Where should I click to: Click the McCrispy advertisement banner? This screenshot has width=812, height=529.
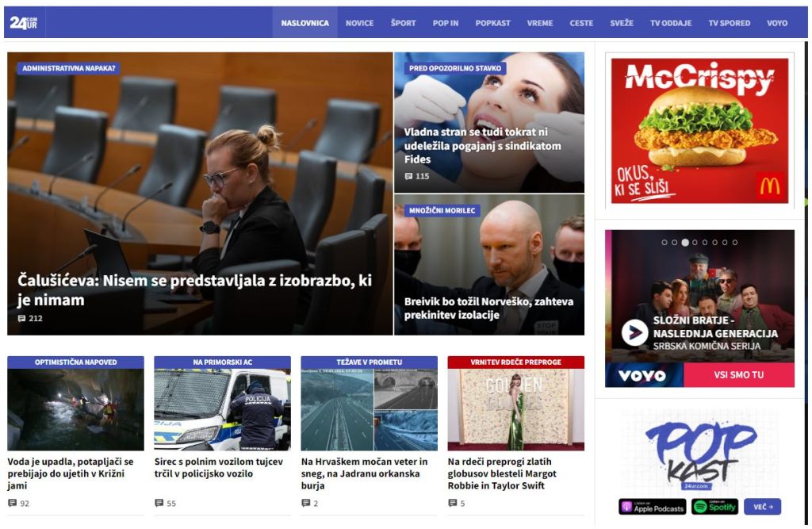tap(699, 131)
